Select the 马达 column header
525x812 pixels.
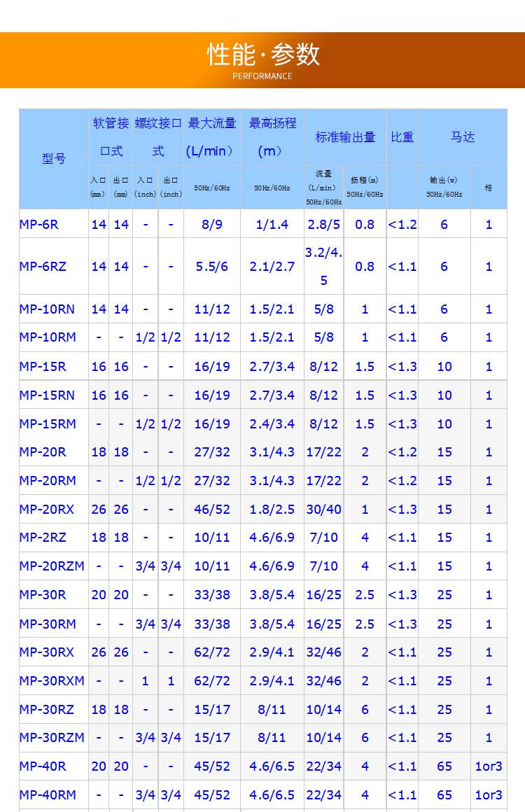click(x=463, y=137)
